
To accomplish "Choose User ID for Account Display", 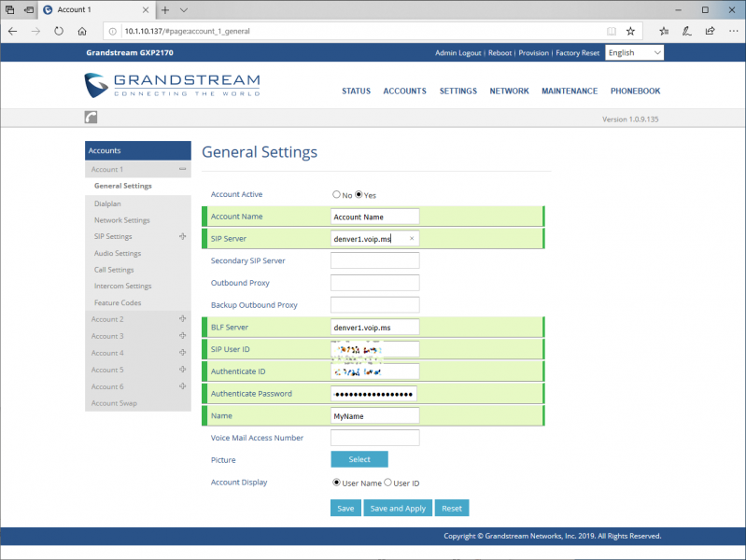I will click(x=387, y=483).
